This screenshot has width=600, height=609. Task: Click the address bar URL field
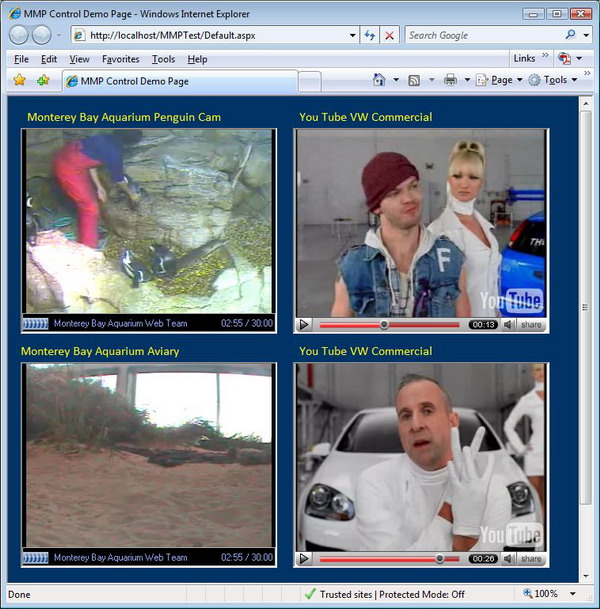[x=210, y=35]
